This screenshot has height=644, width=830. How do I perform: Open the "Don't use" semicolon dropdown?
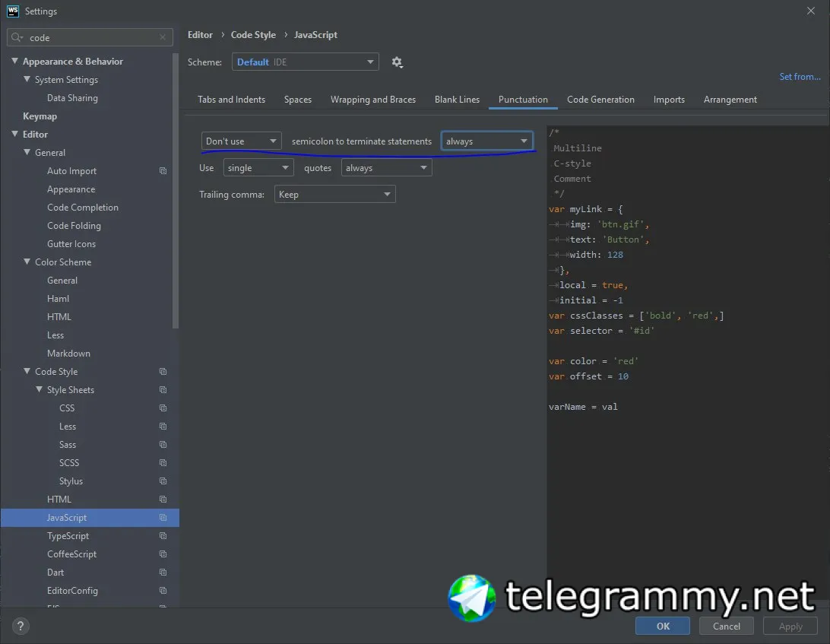click(242, 141)
